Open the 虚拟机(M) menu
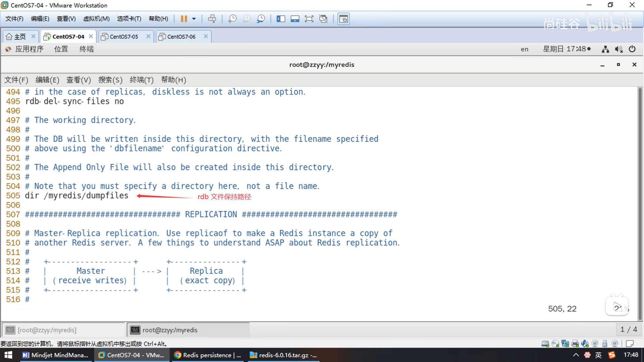644x362 pixels. tap(96, 19)
